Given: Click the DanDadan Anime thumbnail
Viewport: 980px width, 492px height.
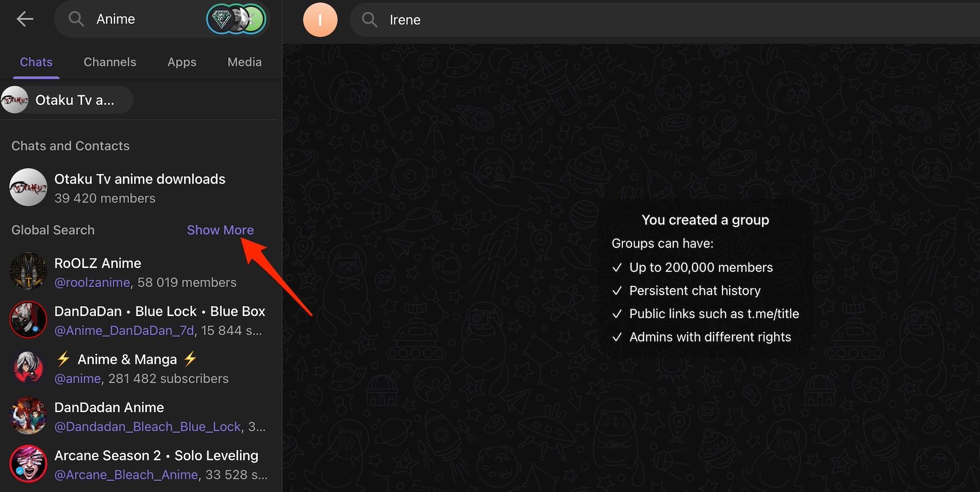Looking at the screenshot, I should click(x=28, y=415).
